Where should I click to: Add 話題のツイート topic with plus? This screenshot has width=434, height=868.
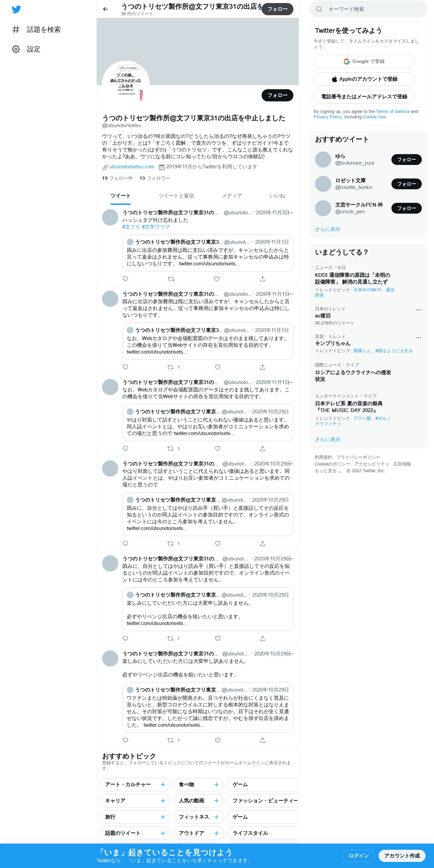pos(163,833)
